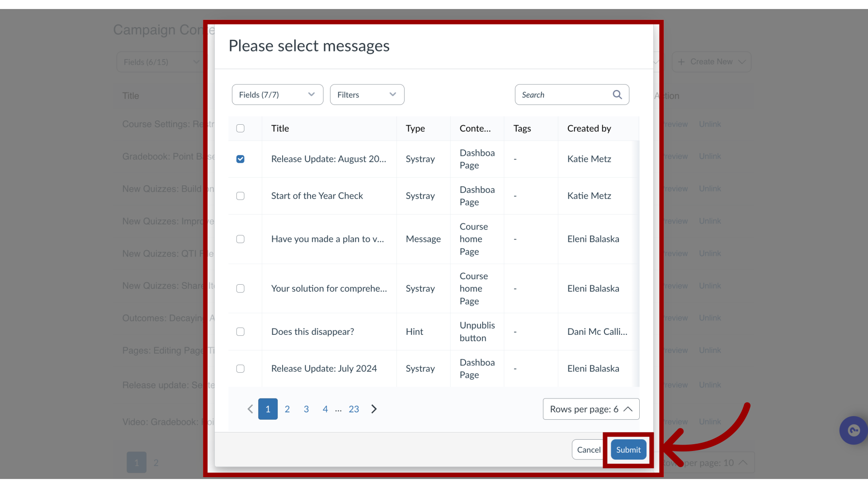Viewport: 868px width, 488px height.
Task: Click the Cancel button
Action: tap(589, 449)
